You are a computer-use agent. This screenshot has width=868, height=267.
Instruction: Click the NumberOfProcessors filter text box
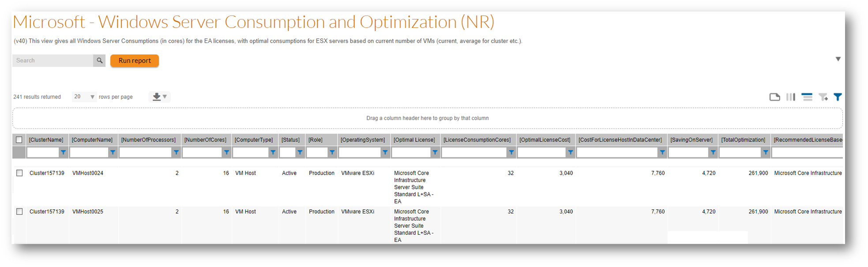point(146,153)
